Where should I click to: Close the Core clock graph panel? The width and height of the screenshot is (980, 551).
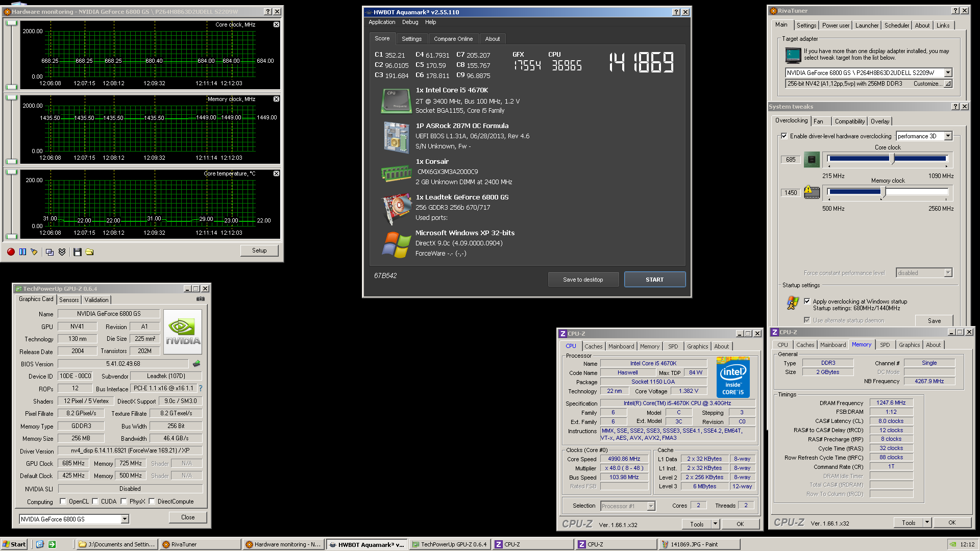pyautogui.click(x=276, y=24)
